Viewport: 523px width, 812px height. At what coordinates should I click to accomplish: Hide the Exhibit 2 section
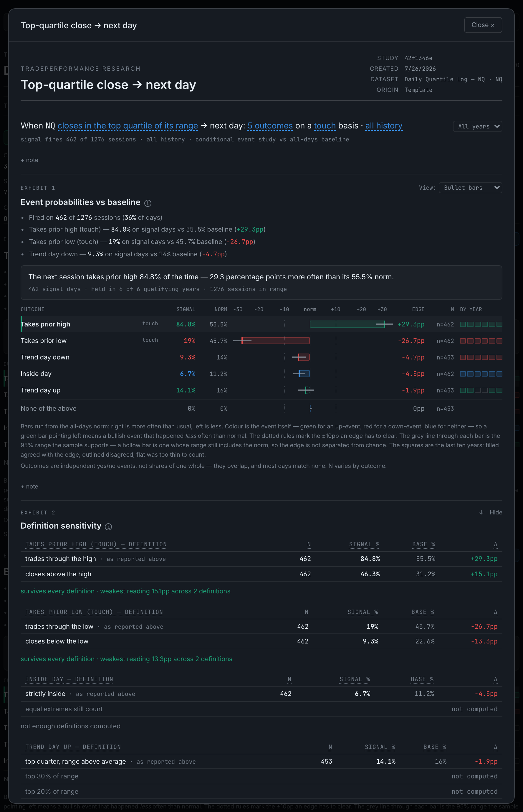[496, 512]
